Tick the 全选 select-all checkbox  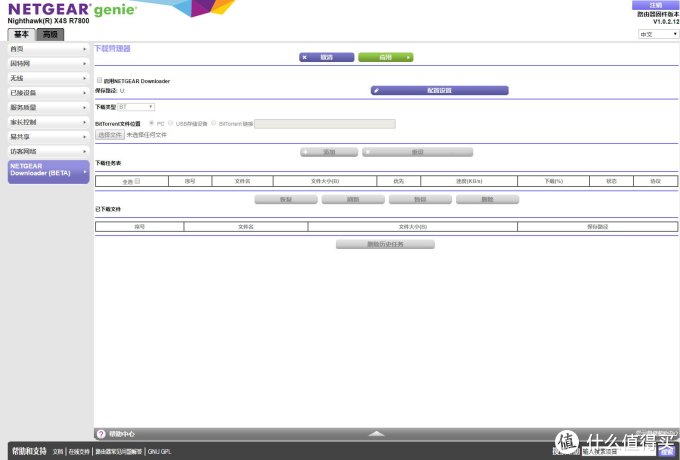click(x=137, y=181)
